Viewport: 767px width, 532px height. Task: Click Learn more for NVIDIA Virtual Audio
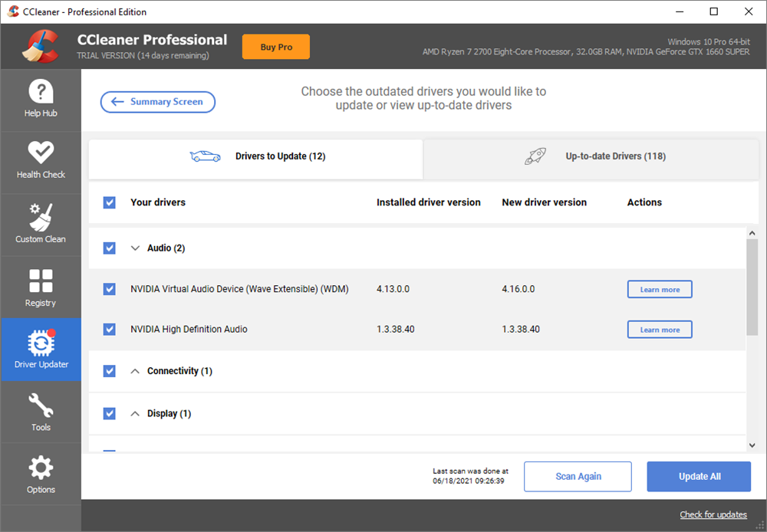(x=660, y=289)
